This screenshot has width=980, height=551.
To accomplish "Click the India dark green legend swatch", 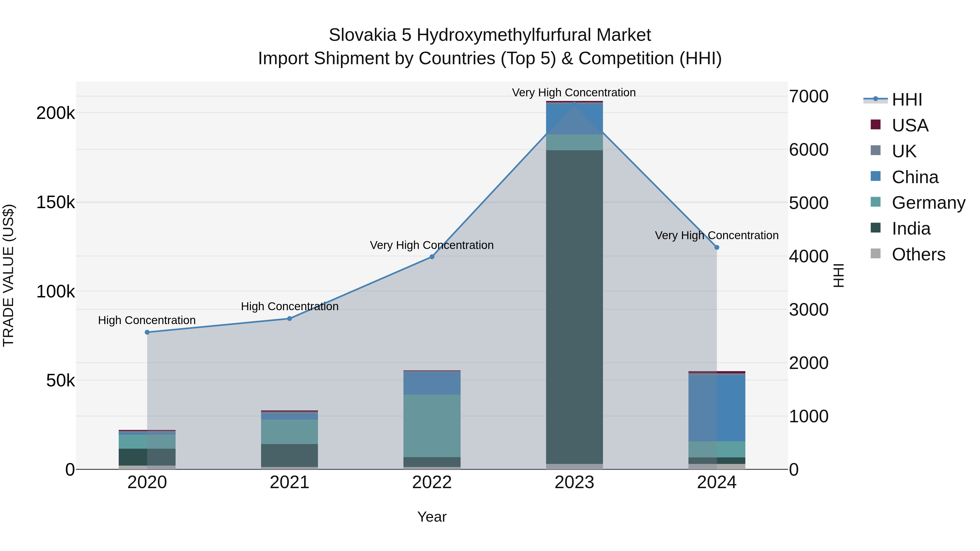I will 875,228.
